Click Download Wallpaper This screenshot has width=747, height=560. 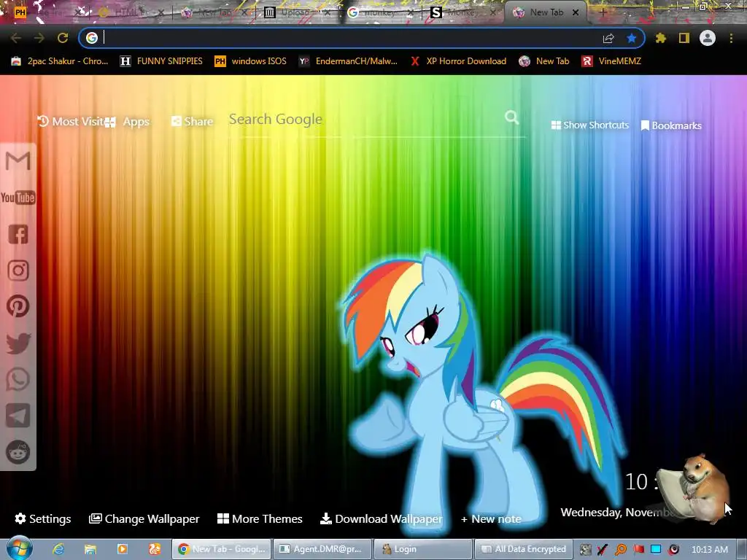click(x=381, y=518)
